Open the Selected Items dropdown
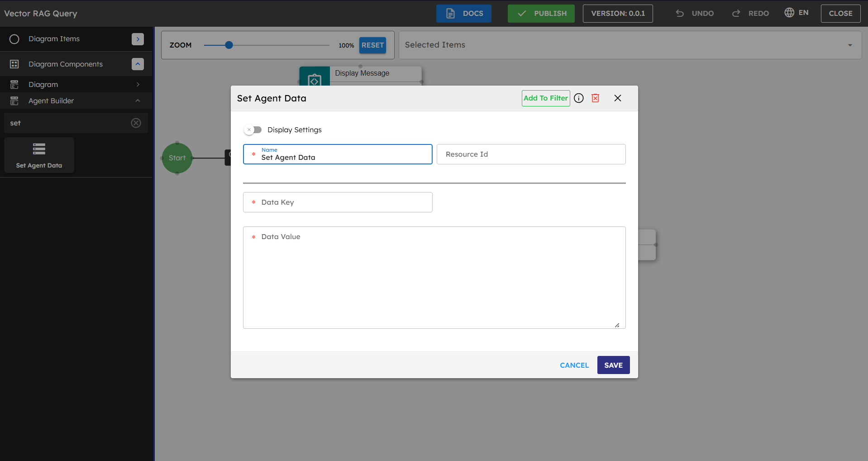 (x=849, y=45)
